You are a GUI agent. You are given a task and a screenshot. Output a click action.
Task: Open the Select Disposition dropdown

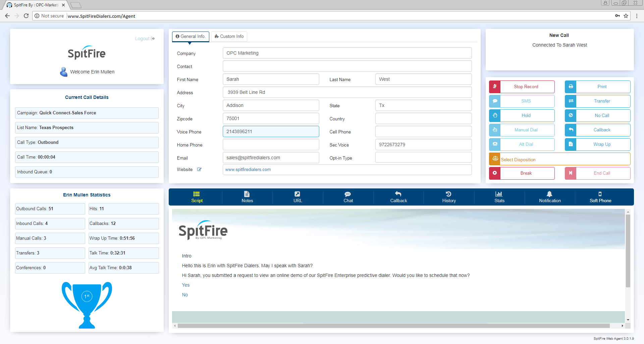tap(559, 159)
